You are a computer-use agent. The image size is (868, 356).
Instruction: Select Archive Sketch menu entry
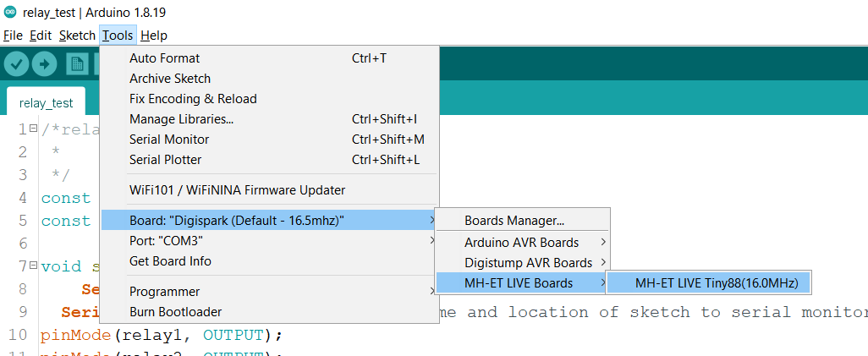[269, 79]
